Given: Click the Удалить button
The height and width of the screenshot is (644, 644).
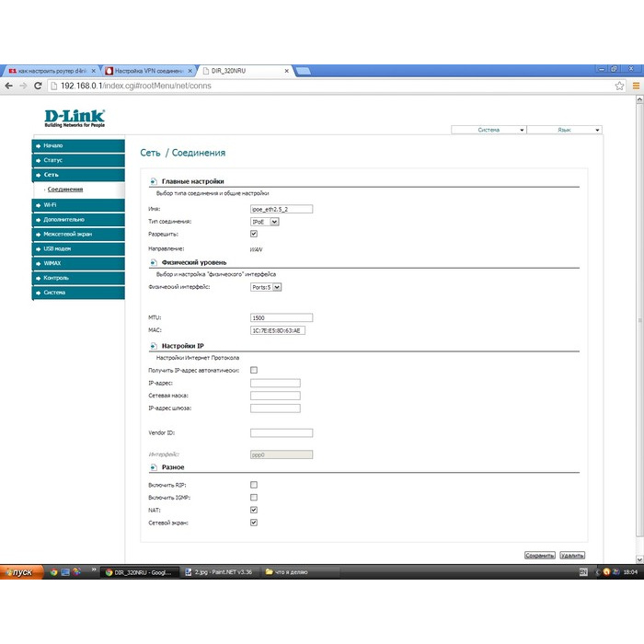Looking at the screenshot, I should 572,556.
